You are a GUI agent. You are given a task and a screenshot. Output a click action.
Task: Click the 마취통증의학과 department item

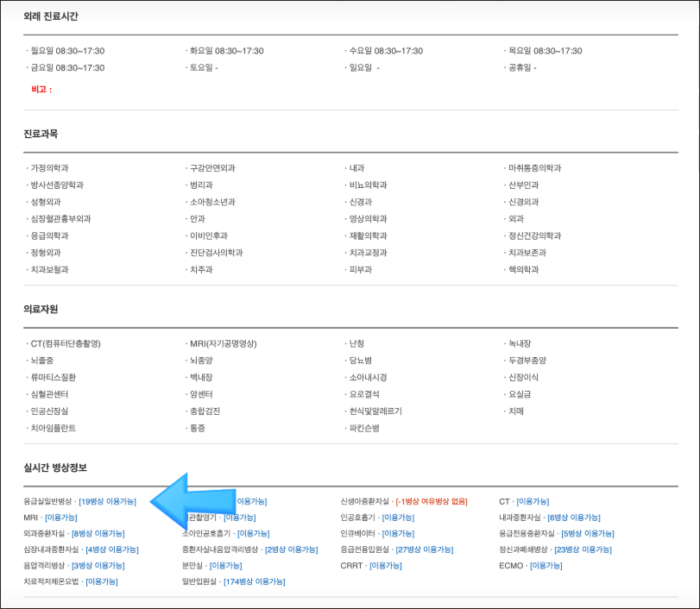tap(534, 168)
